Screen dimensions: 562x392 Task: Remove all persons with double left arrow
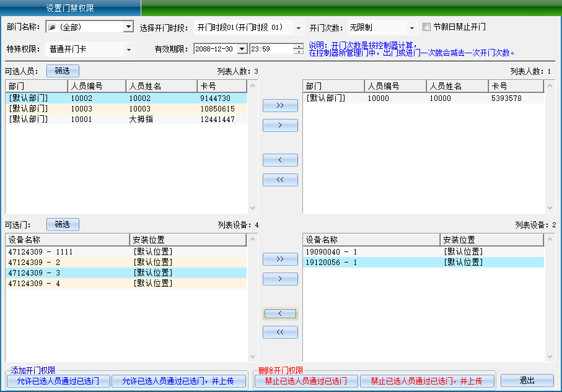tap(279, 180)
